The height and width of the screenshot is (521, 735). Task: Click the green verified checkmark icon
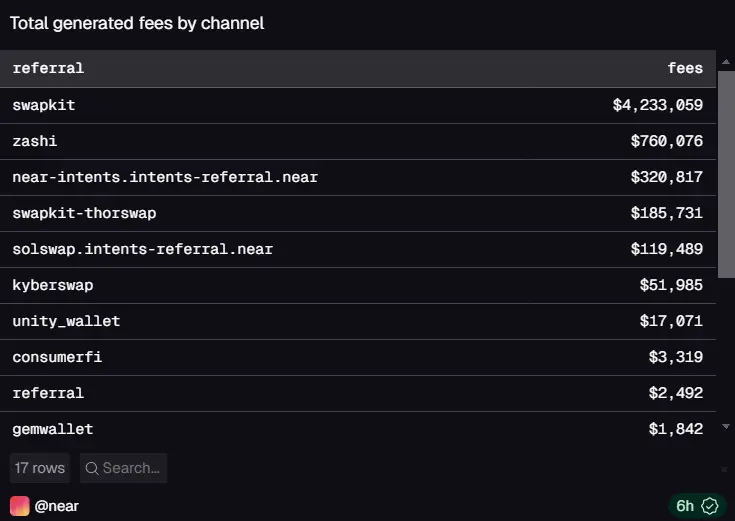pos(710,506)
